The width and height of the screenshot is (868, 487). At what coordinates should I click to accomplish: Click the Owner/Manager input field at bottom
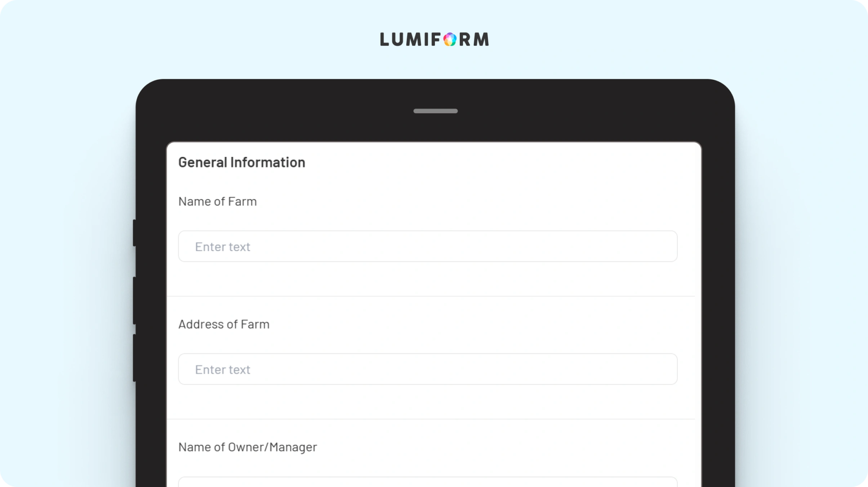click(x=428, y=482)
